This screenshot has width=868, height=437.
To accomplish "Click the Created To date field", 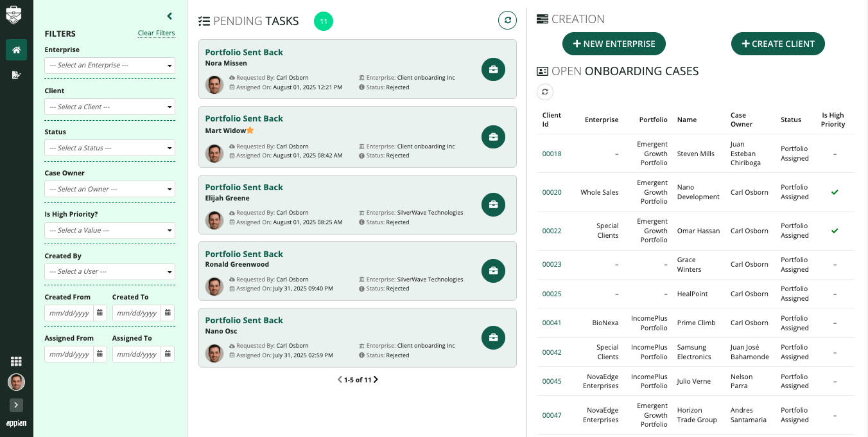I will click(x=136, y=313).
